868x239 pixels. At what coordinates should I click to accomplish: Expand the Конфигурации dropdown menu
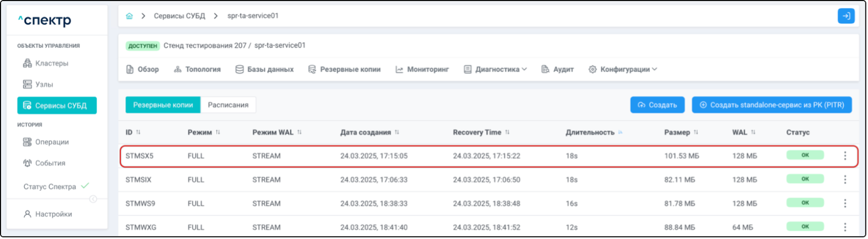pos(623,70)
